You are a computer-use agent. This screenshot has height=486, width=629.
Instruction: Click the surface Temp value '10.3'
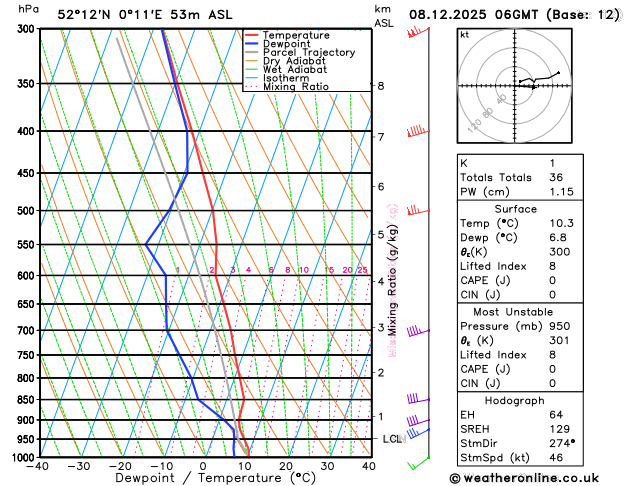(561, 223)
